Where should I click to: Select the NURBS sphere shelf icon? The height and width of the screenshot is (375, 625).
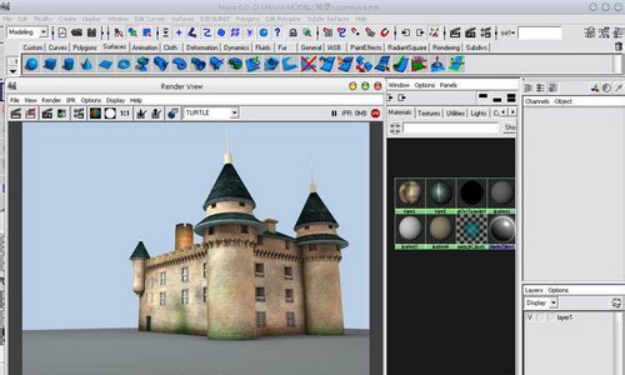[31, 64]
